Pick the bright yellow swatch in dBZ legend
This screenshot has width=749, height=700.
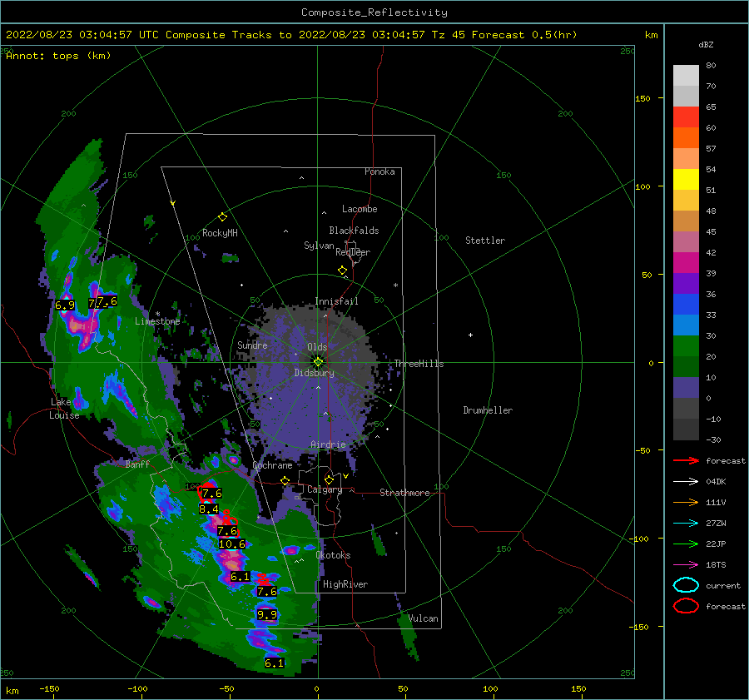(x=686, y=180)
